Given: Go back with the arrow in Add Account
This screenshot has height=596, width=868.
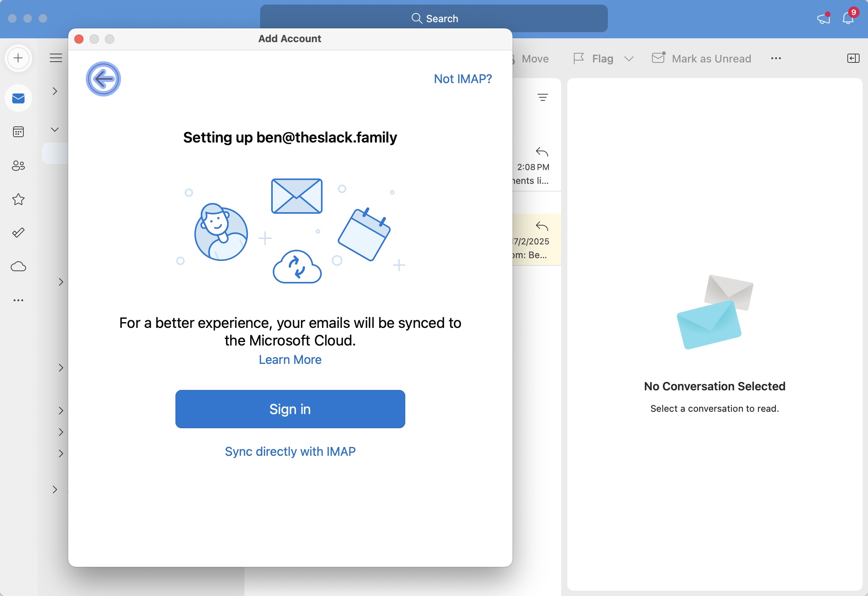Looking at the screenshot, I should (x=103, y=79).
